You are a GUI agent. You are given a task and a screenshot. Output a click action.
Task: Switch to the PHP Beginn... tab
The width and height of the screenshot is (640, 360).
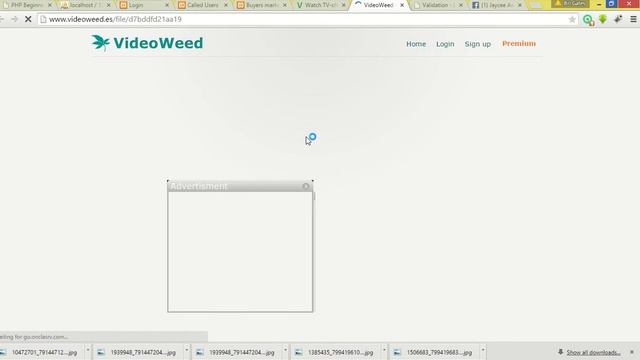click(x=27, y=5)
